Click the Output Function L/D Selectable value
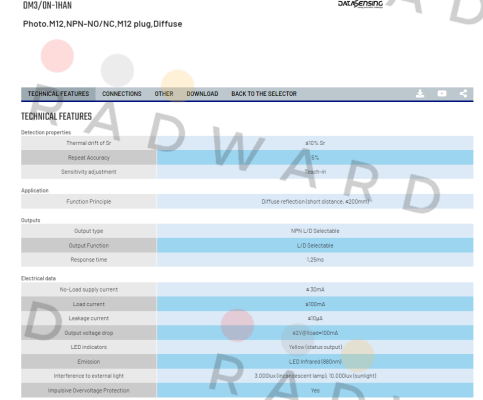This screenshot has height=400, width=483. tap(315, 245)
